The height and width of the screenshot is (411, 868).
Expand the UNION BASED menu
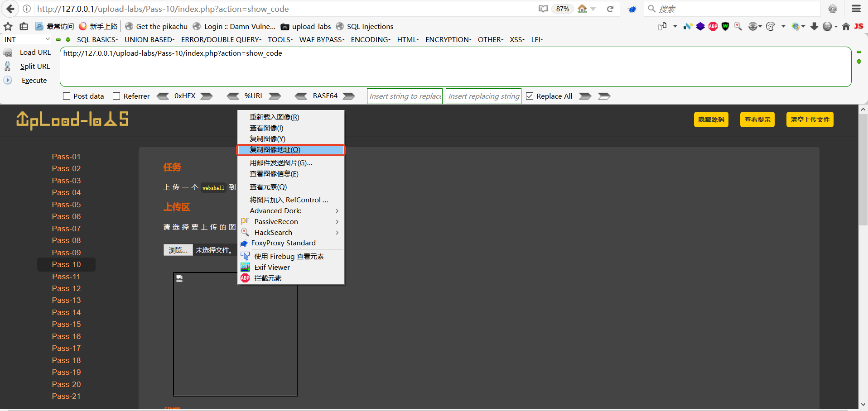point(149,39)
